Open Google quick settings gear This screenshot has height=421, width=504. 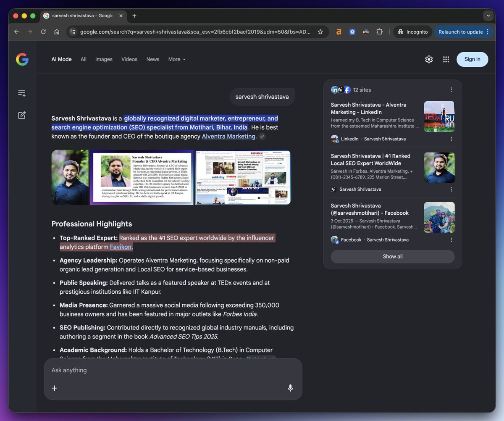429,60
